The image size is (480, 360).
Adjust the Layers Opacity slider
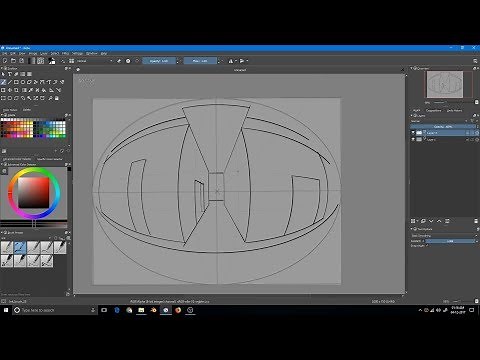(x=443, y=127)
